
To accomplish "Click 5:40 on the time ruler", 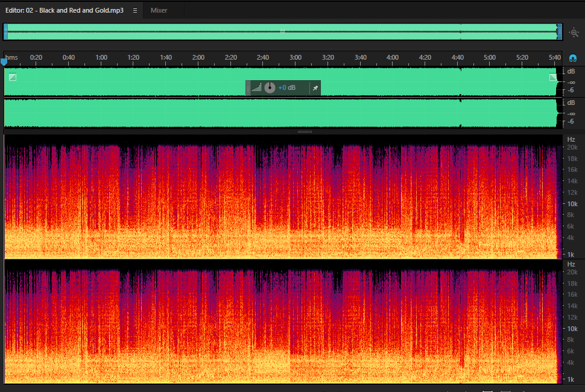I will click(x=554, y=57).
